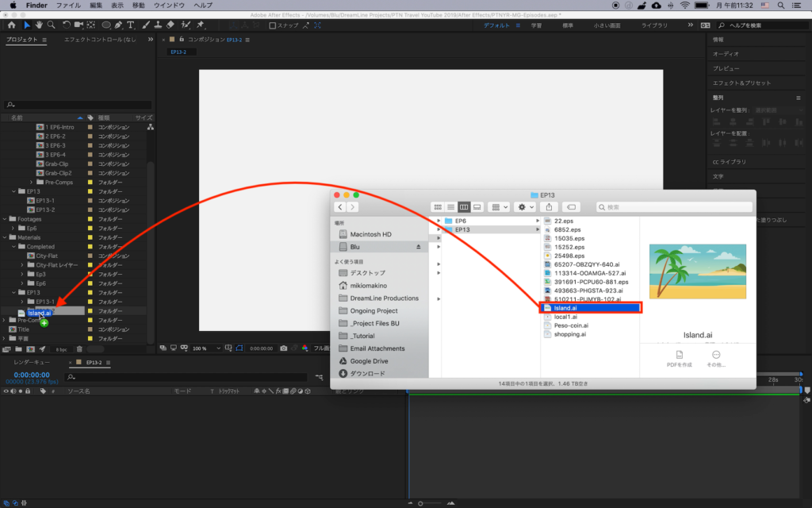This screenshot has width=812, height=508.
Task: Select the 学習 workspace
Action: pos(536,25)
